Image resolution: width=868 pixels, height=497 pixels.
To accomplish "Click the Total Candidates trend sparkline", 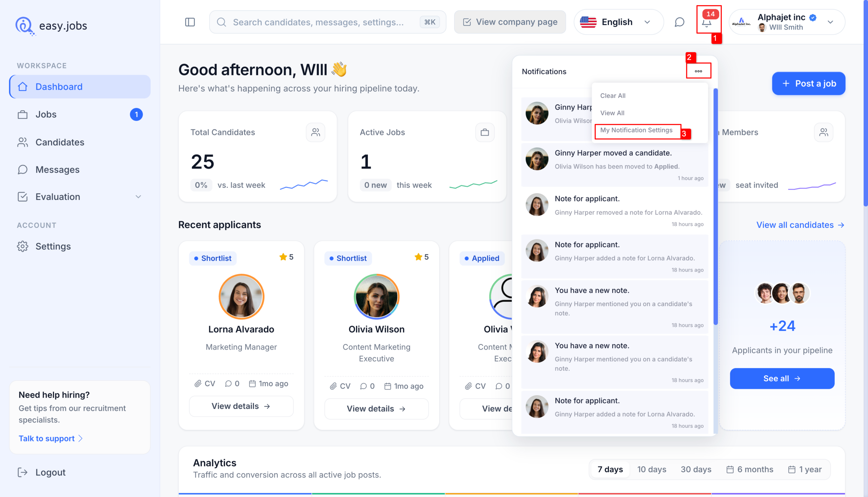I will click(304, 184).
